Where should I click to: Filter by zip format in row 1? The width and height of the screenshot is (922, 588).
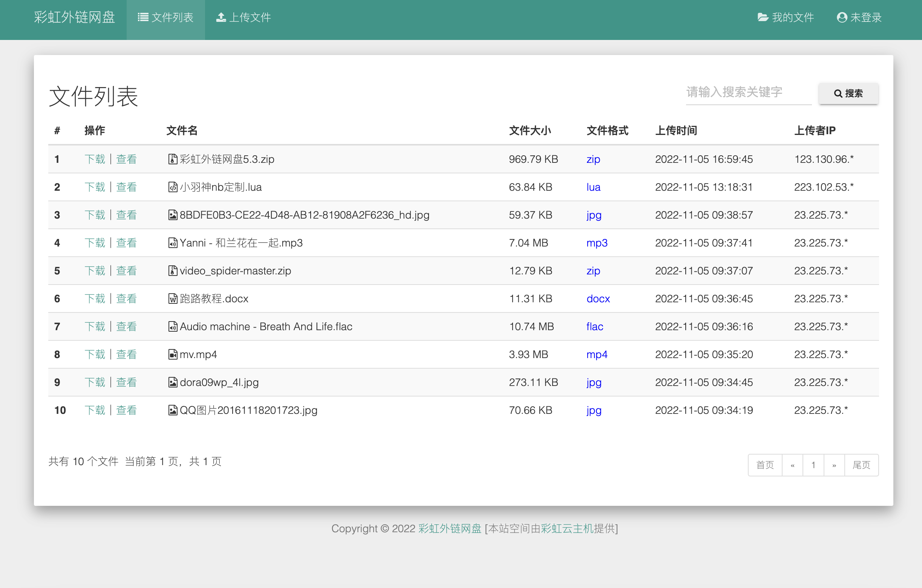click(593, 159)
